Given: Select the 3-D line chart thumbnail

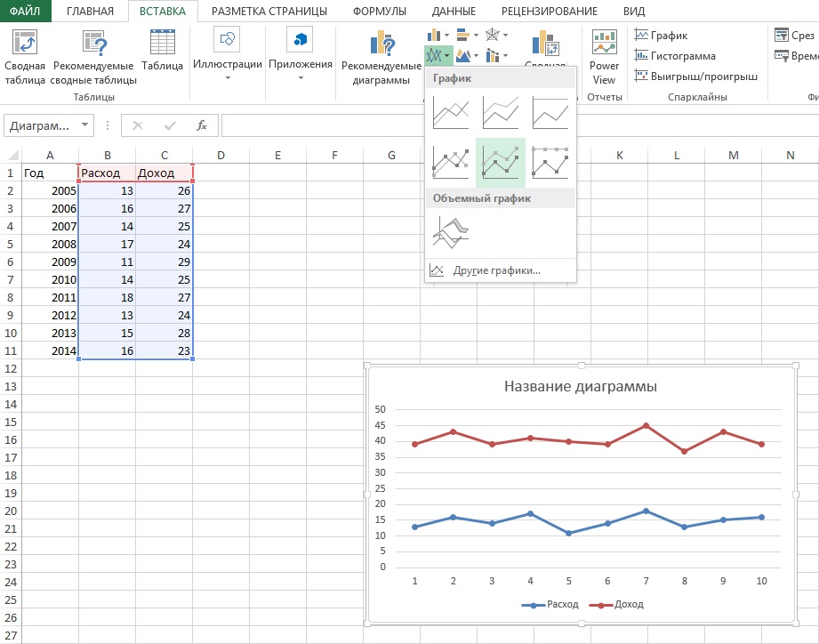Looking at the screenshot, I should click(451, 232).
